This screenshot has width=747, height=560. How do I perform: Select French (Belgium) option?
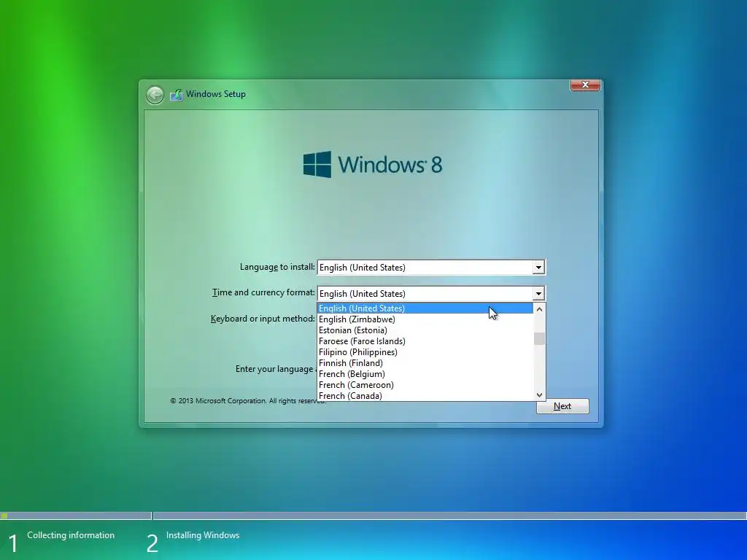[x=425, y=374]
